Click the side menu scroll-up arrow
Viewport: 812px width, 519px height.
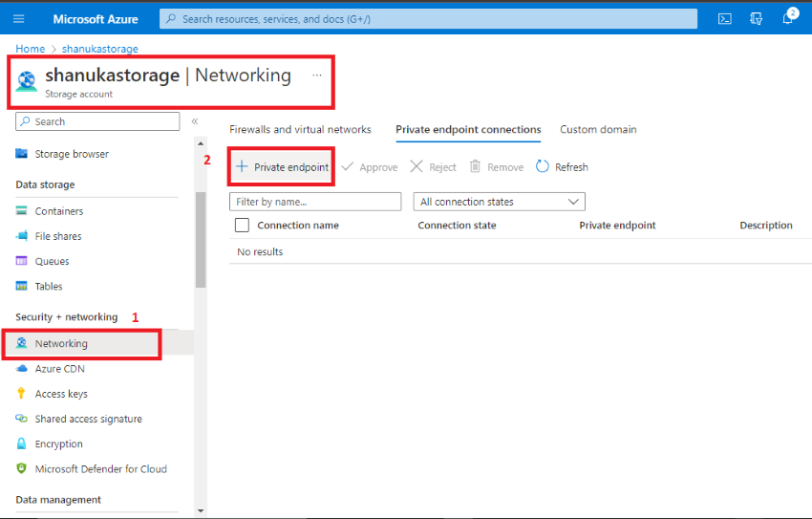click(x=201, y=143)
